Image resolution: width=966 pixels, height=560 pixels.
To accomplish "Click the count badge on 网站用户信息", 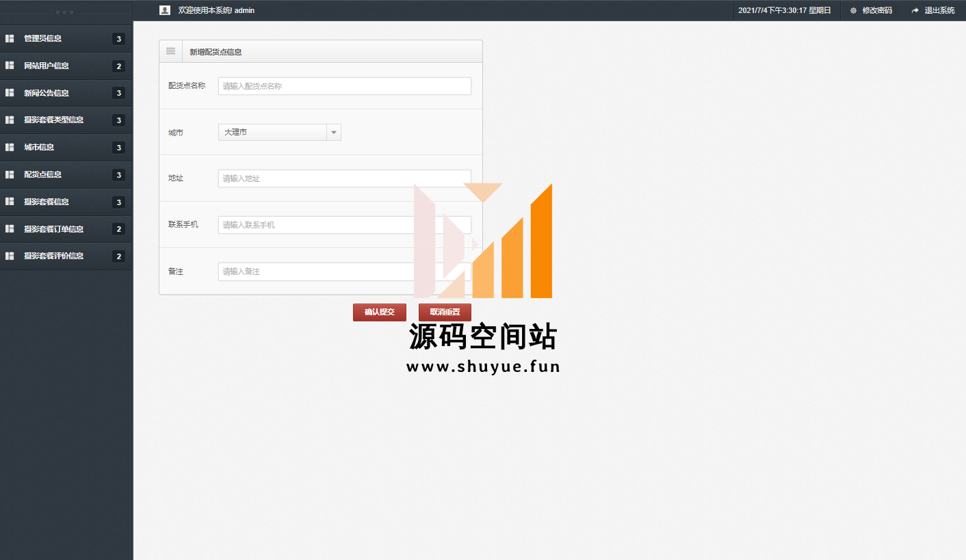I will click(119, 66).
